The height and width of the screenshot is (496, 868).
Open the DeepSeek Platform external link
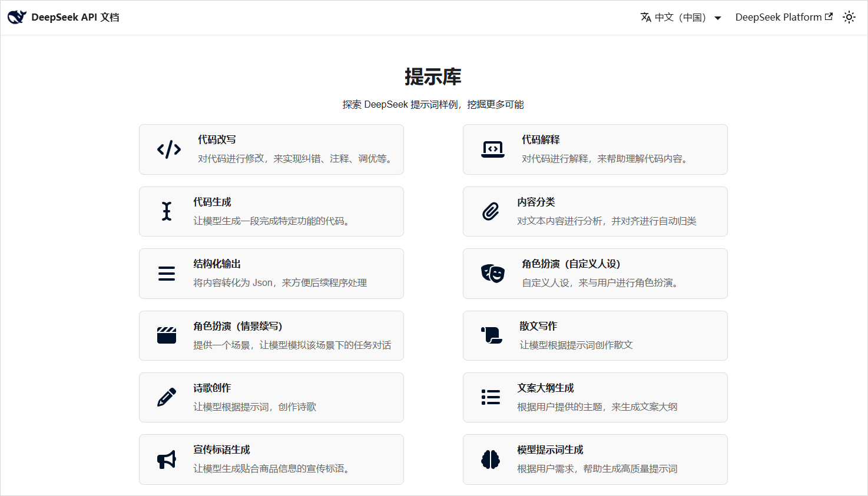tap(784, 16)
